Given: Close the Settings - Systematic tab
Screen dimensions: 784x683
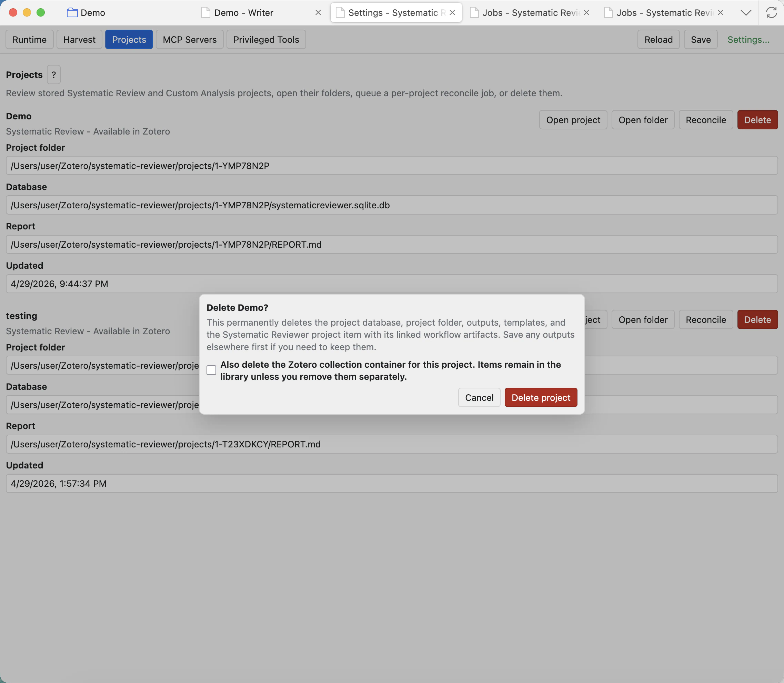Looking at the screenshot, I should (452, 12).
